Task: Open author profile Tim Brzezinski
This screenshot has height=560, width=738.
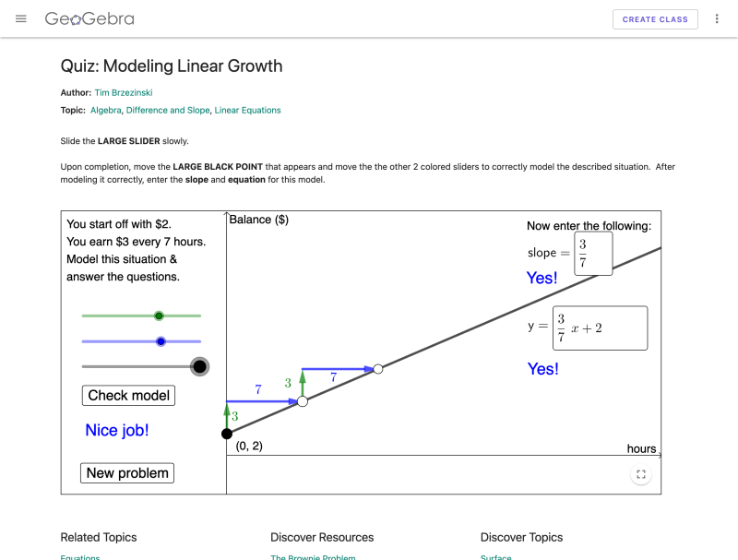Action: (124, 92)
